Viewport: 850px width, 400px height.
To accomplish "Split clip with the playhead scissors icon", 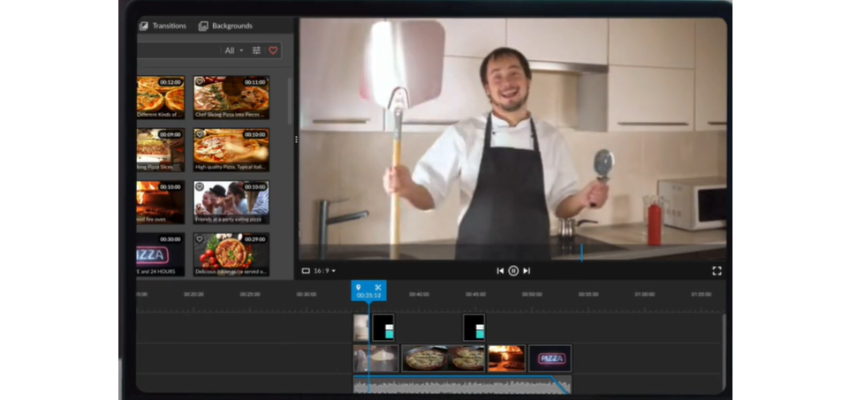I will [378, 287].
